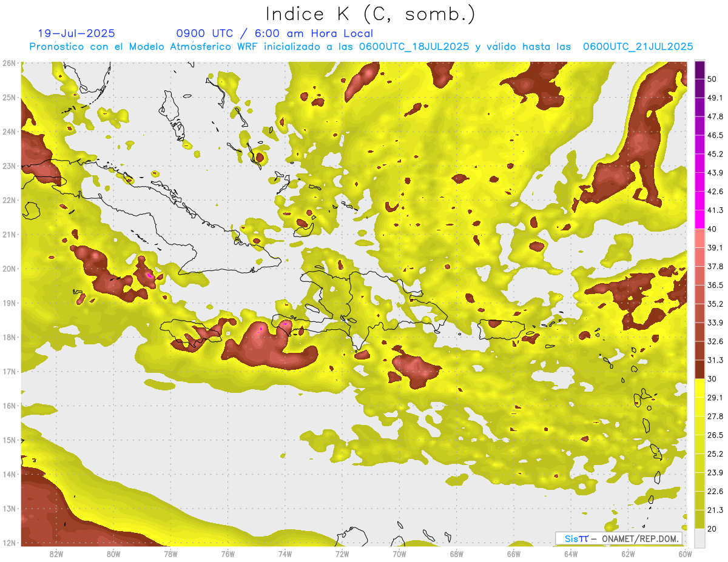The width and height of the screenshot is (728, 562).
Task: Click '0900 UTC / 6:00 am Hora Local' text
Action: [275, 33]
